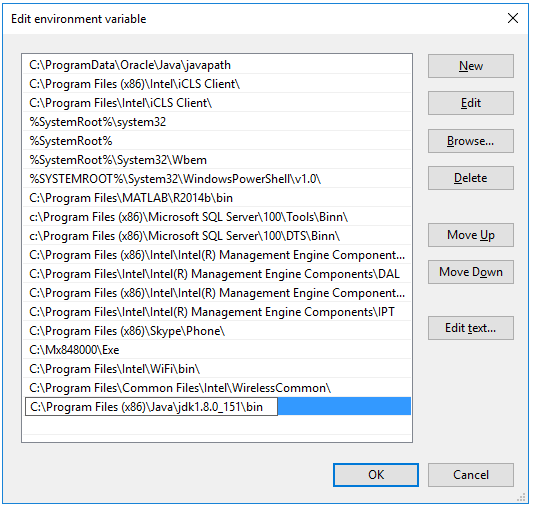Click the Move Up button
Viewport: 533px width, 508px height.
click(470, 235)
